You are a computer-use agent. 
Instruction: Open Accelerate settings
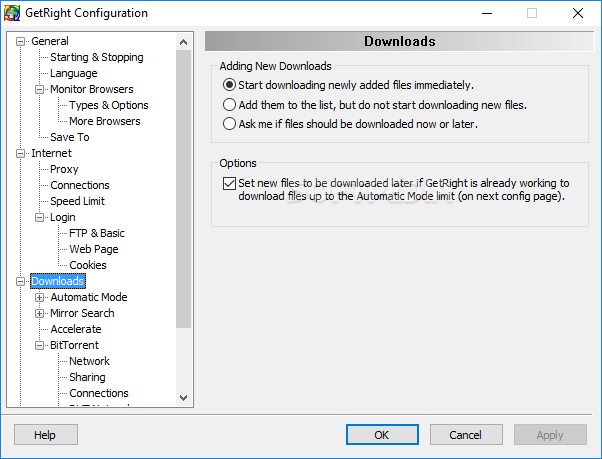click(76, 329)
